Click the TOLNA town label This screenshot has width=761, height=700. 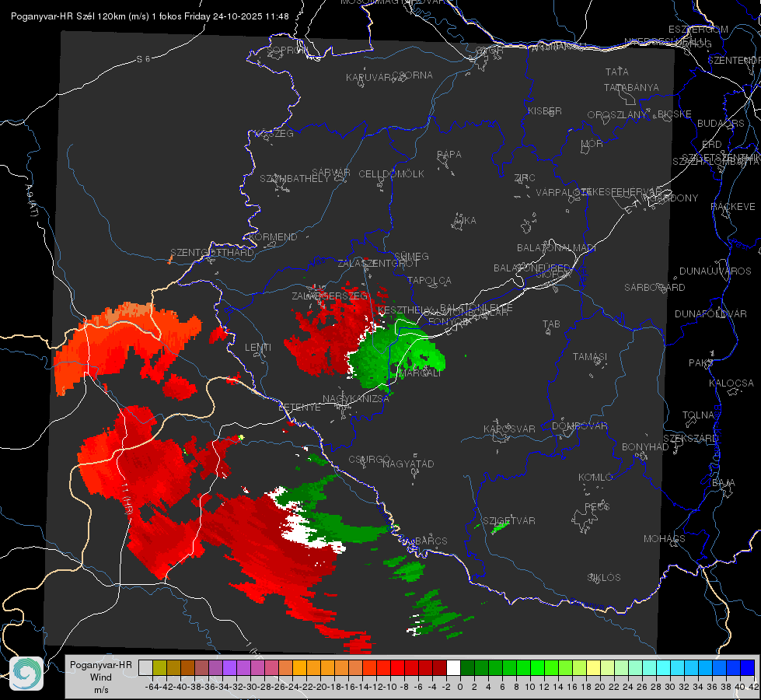[698, 415]
